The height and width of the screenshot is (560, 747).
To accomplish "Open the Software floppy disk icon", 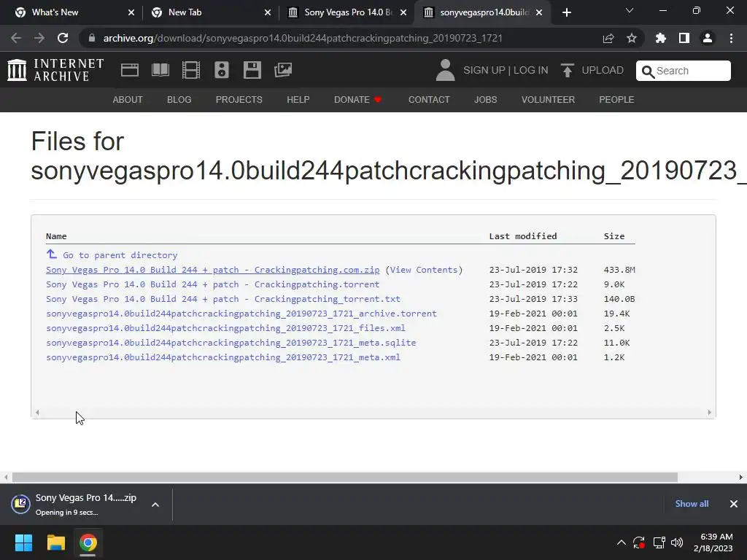I will tap(252, 70).
